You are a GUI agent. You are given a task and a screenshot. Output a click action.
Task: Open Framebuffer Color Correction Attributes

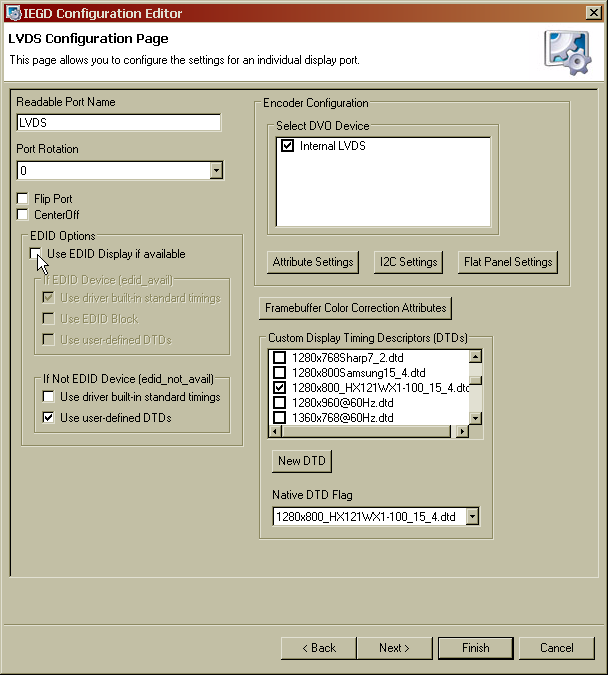[355, 308]
